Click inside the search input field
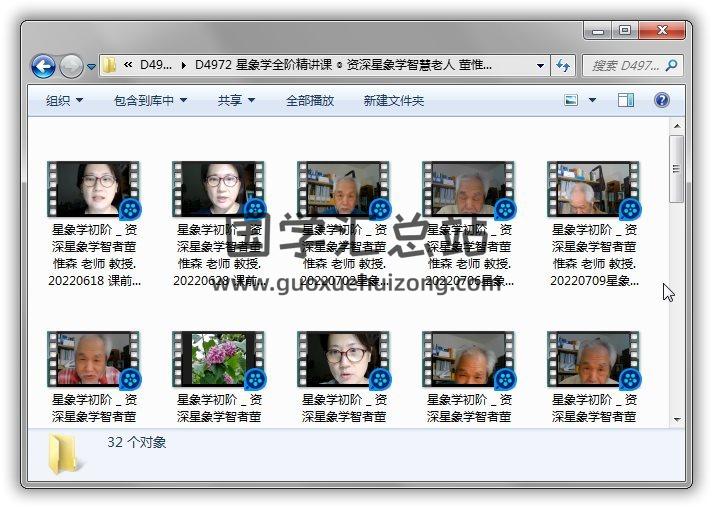Viewport: 713px width, 509px height. click(623, 66)
